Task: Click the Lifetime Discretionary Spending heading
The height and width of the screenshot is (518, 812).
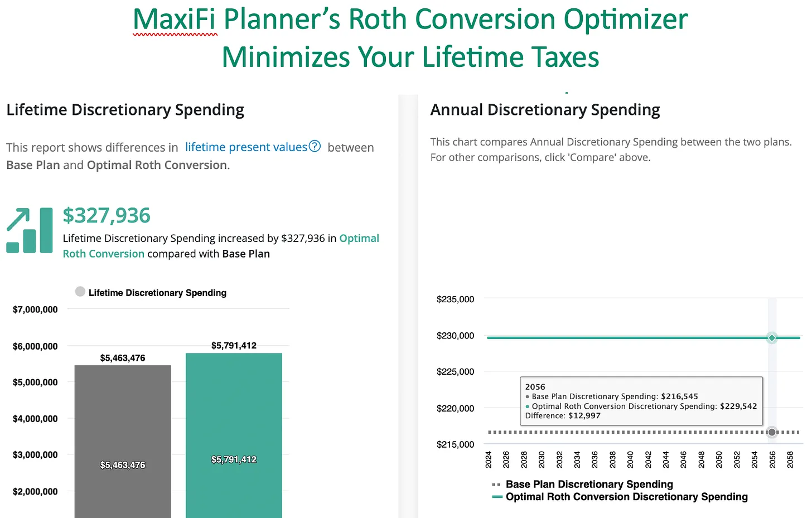Action: pyautogui.click(x=125, y=110)
